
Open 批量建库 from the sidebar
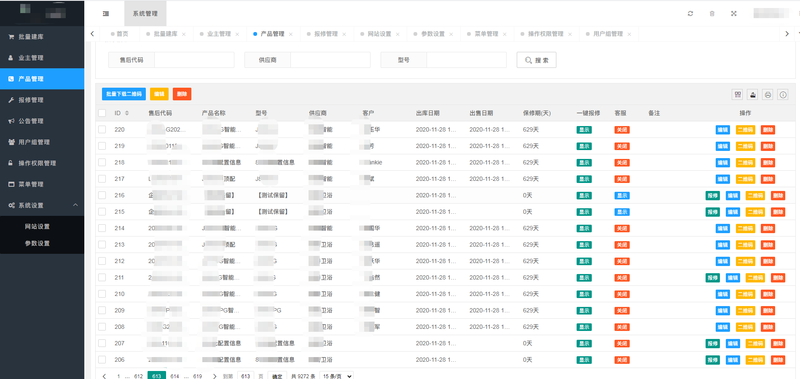42,37
